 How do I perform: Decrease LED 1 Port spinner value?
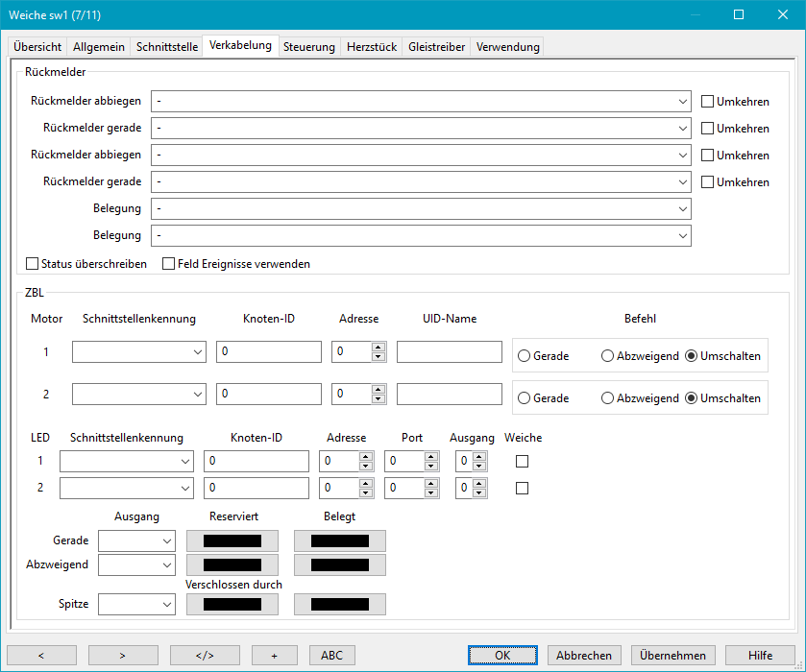[x=431, y=467]
